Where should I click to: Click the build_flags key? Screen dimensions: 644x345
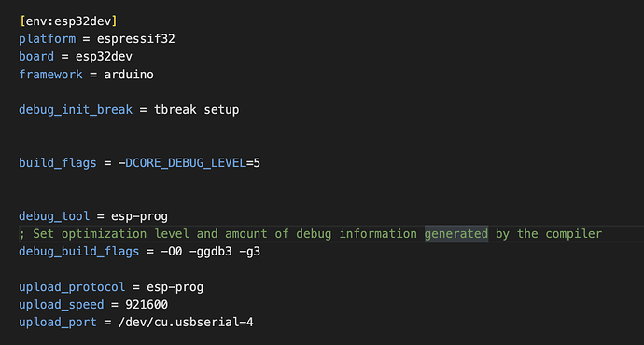point(58,163)
